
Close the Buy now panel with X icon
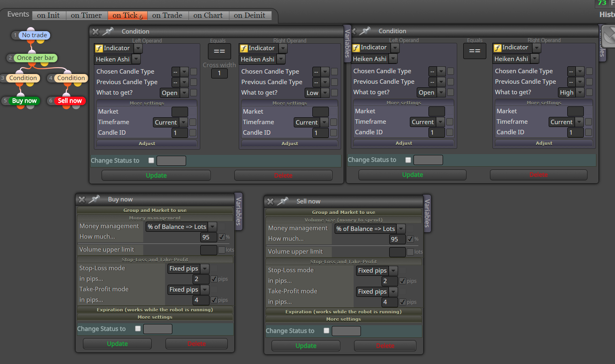click(82, 199)
